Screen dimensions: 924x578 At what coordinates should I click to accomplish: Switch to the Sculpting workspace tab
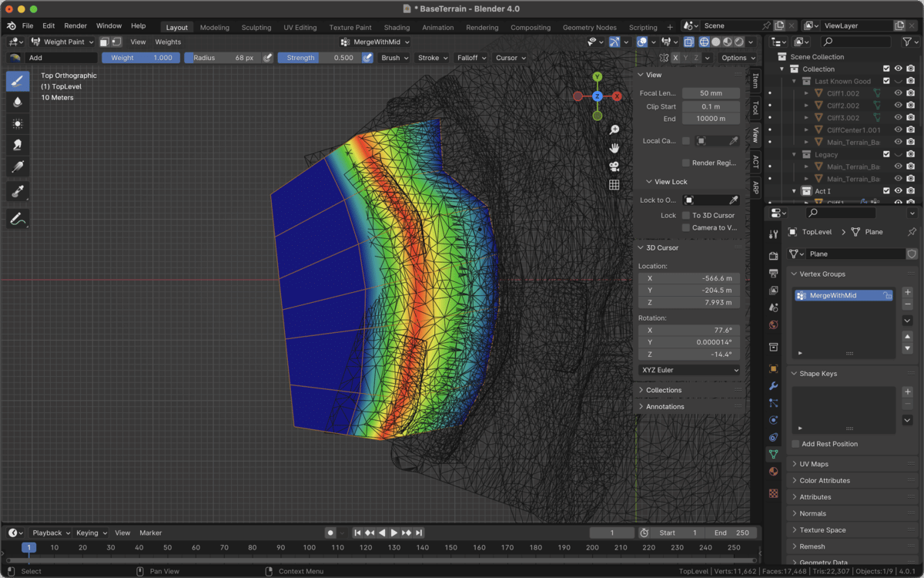tap(256, 27)
